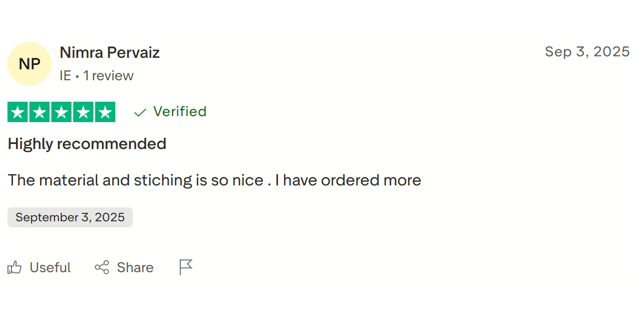Screen dimensions: 644x326
Task: Click the fourth green star
Action: (83, 112)
